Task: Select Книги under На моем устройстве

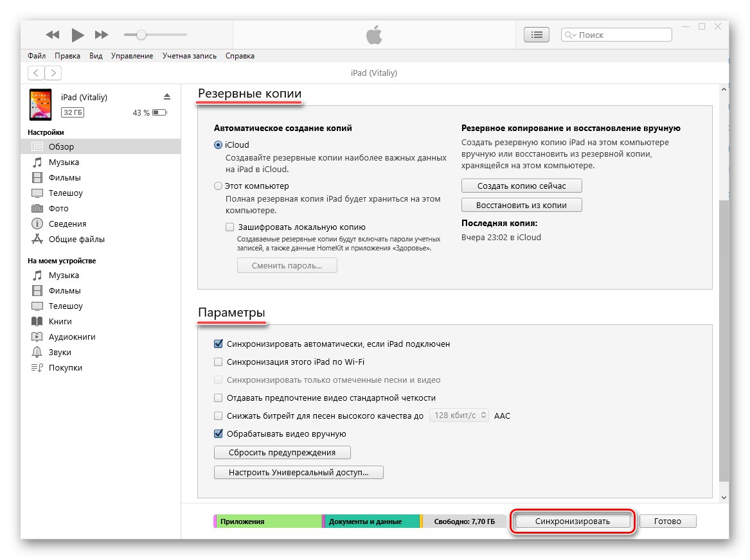Action: (60, 321)
